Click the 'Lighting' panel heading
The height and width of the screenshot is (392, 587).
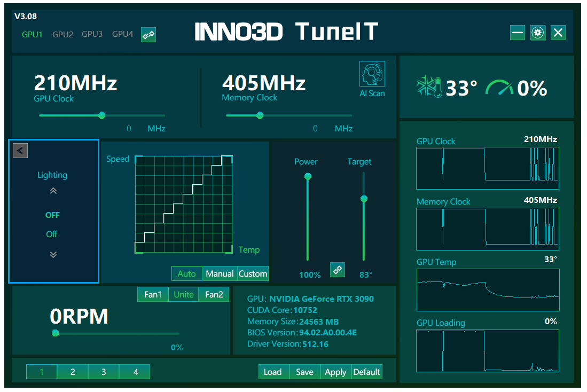pyautogui.click(x=52, y=175)
